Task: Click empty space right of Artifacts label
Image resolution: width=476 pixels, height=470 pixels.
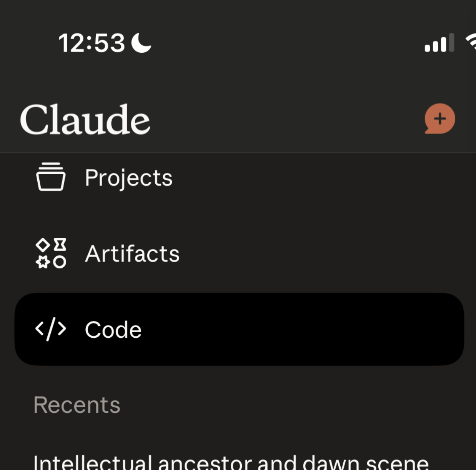Action: 308,254
